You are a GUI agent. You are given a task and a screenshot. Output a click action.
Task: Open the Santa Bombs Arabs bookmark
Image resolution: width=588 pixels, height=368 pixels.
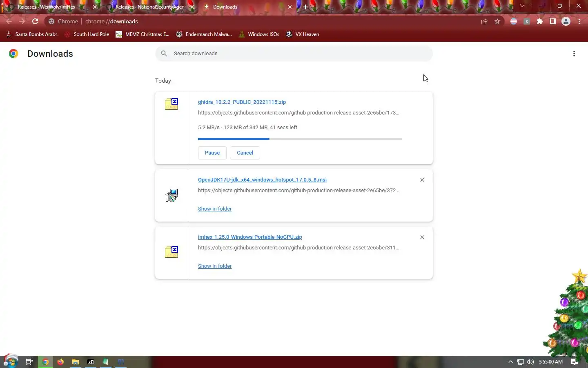32,34
